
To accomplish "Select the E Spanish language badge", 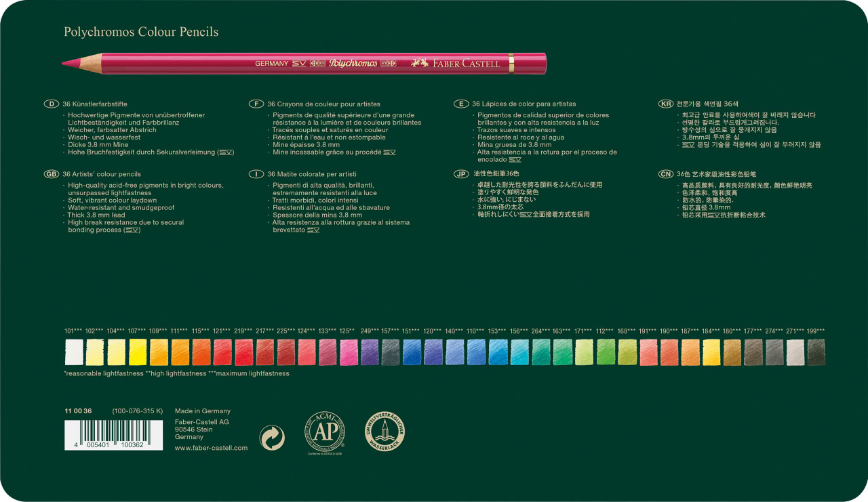I will [461, 104].
